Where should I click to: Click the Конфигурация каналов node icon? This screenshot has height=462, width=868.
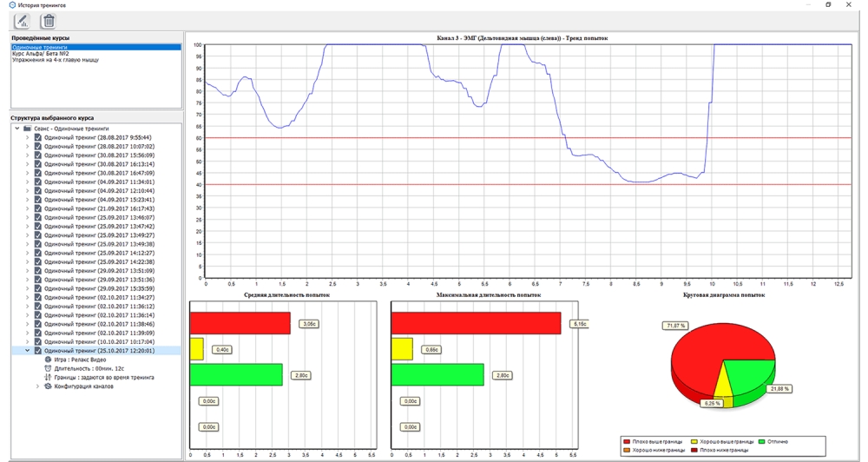48,386
